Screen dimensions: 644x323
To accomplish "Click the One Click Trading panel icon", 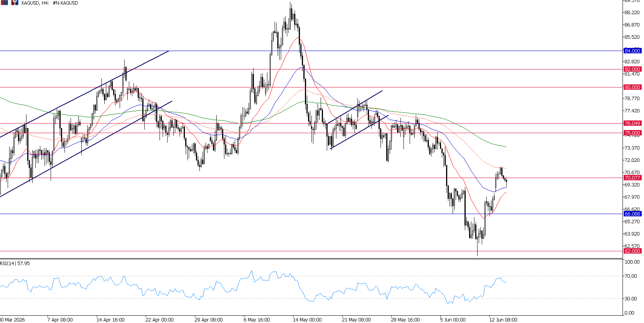I will (15, 3).
